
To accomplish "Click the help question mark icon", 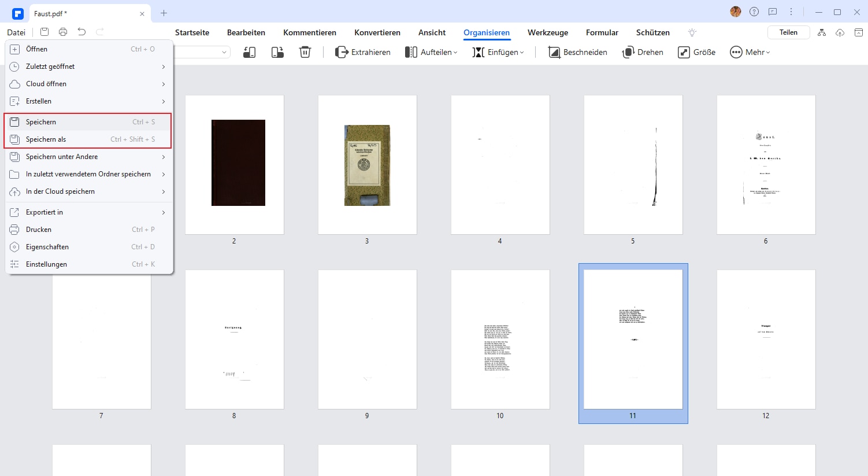I will point(754,12).
